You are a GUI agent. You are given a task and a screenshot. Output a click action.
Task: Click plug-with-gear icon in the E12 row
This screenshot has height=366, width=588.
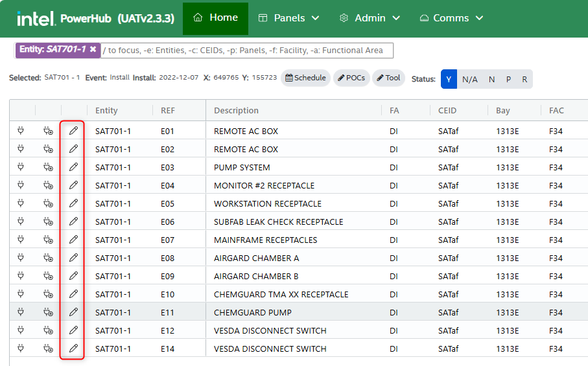coord(48,330)
